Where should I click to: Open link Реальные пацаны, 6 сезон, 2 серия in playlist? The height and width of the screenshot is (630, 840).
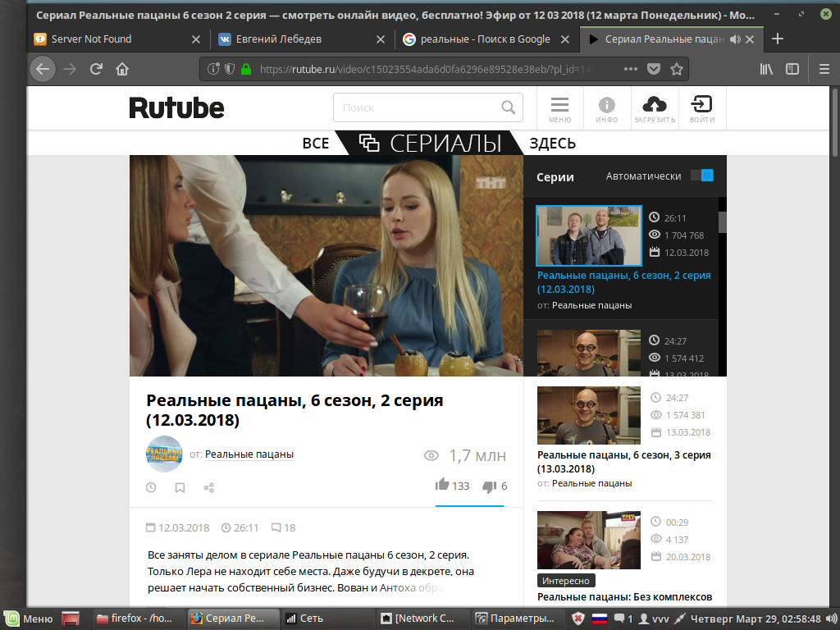623,282
